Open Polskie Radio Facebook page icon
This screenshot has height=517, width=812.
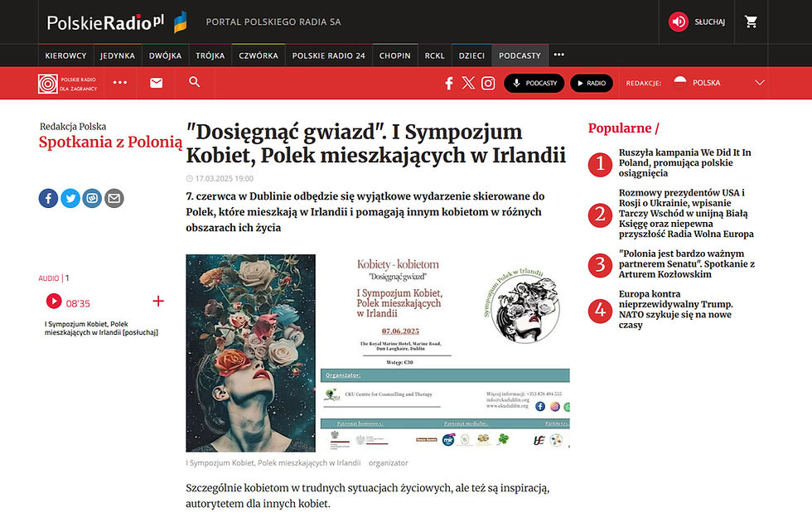click(449, 83)
